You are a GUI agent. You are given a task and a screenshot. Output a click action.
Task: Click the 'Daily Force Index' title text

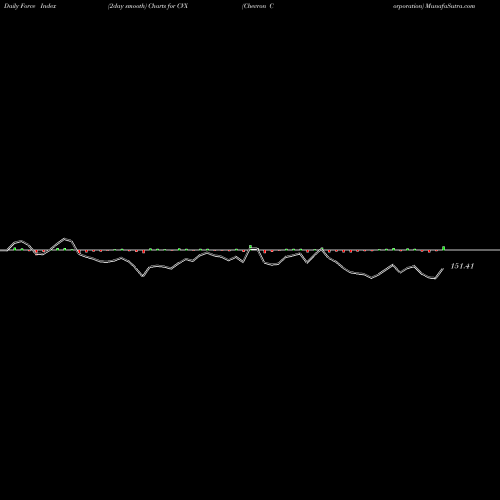pos(30,6)
